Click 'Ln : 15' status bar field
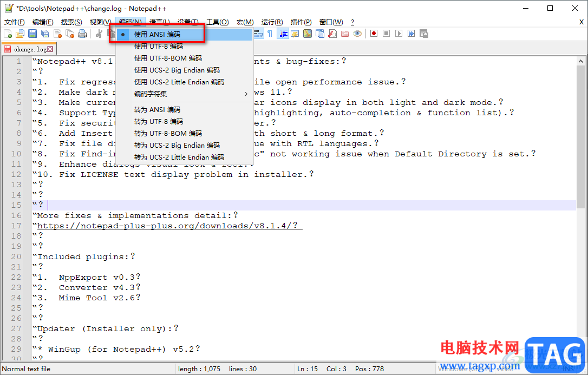The width and height of the screenshot is (588, 375). [x=307, y=369]
